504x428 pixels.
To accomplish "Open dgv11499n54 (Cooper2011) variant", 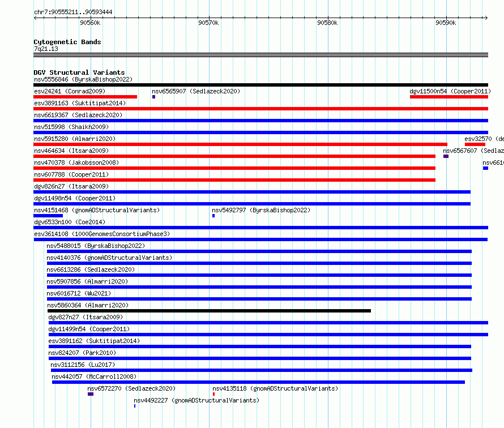I will pyautogui.click(x=89, y=329).
